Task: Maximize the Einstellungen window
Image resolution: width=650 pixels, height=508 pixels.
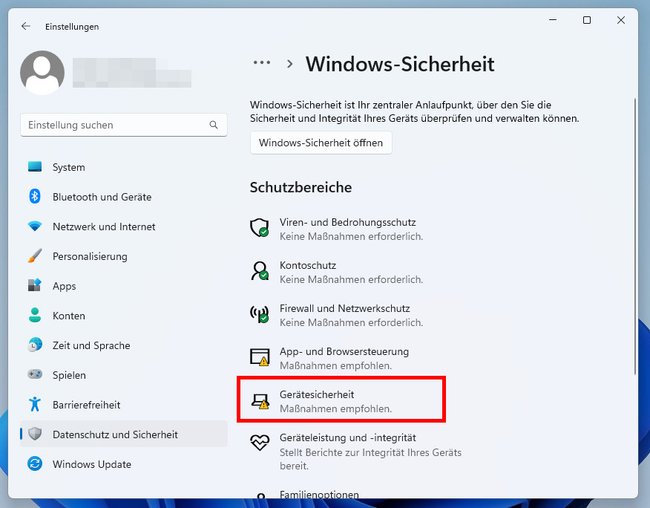Action: (587, 20)
